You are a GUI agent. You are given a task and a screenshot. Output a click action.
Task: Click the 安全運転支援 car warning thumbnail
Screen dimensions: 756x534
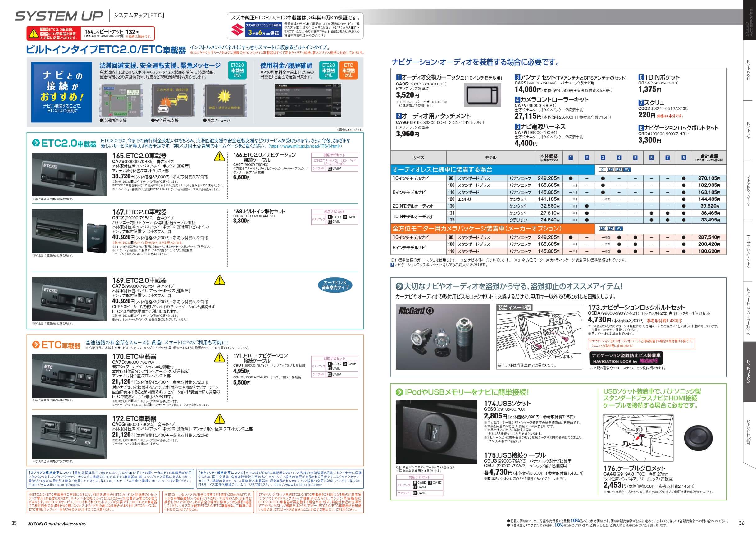click(173, 100)
